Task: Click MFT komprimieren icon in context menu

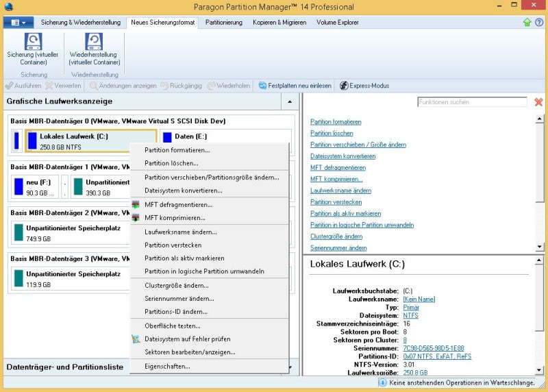Action: coord(136,217)
